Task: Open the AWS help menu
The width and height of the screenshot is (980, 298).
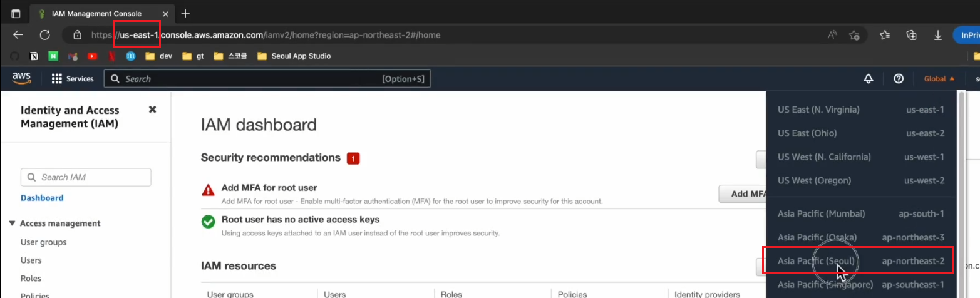Action: click(x=899, y=79)
